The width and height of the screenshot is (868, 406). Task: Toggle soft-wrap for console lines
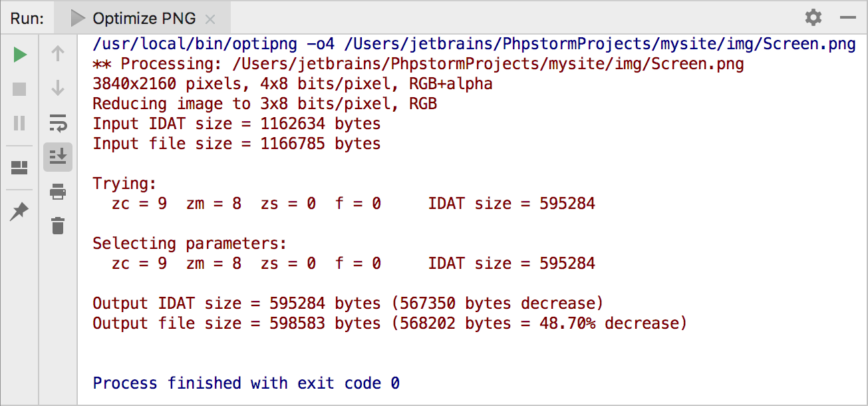point(58,124)
